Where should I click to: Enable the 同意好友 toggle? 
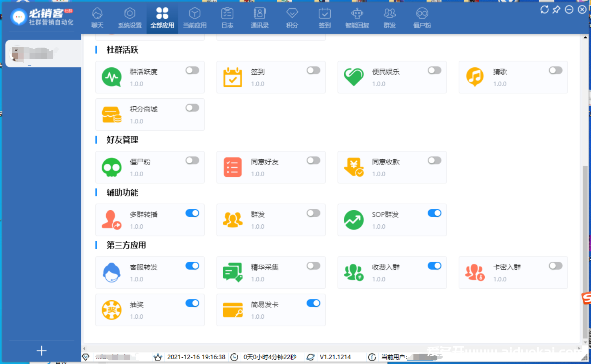(313, 161)
